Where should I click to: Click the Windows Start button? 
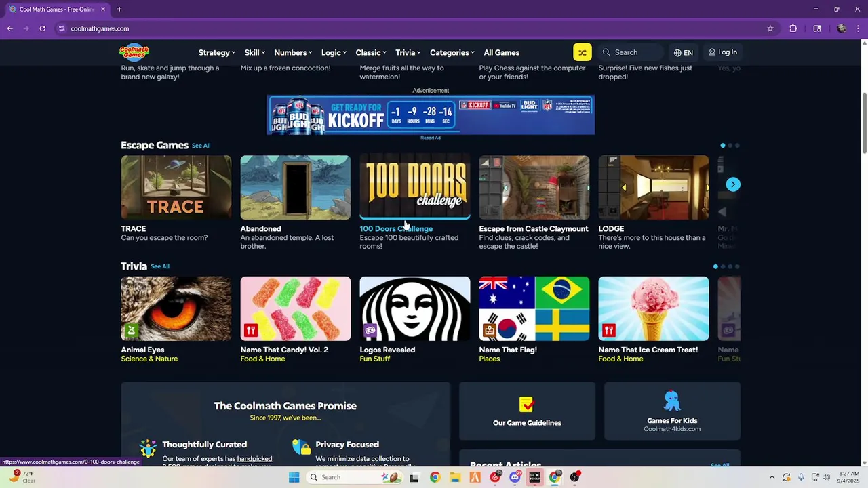(294, 477)
